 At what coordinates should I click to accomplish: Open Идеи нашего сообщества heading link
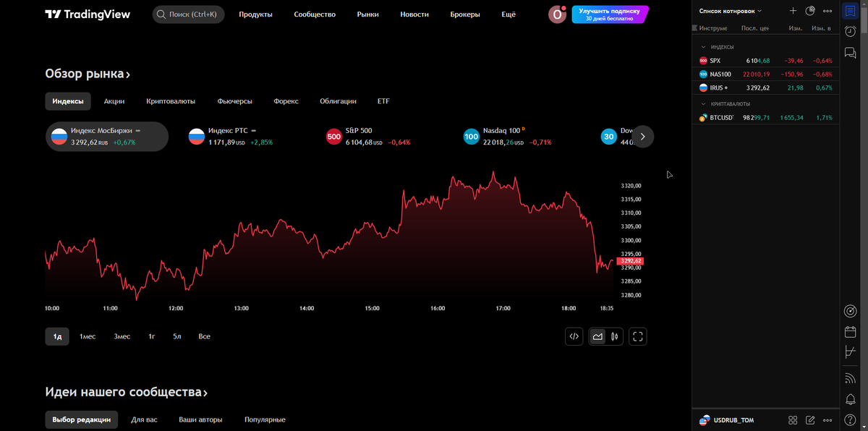click(127, 392)
